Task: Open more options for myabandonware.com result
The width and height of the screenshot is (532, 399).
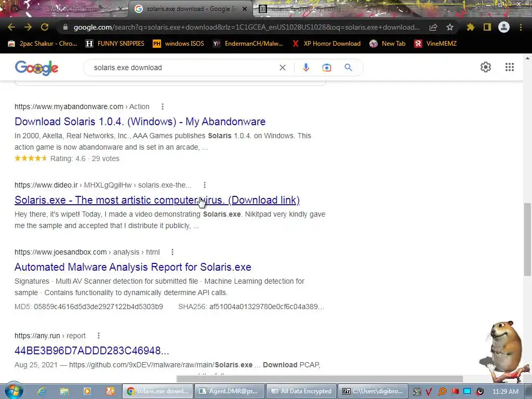Action: (x=163, y=107)
